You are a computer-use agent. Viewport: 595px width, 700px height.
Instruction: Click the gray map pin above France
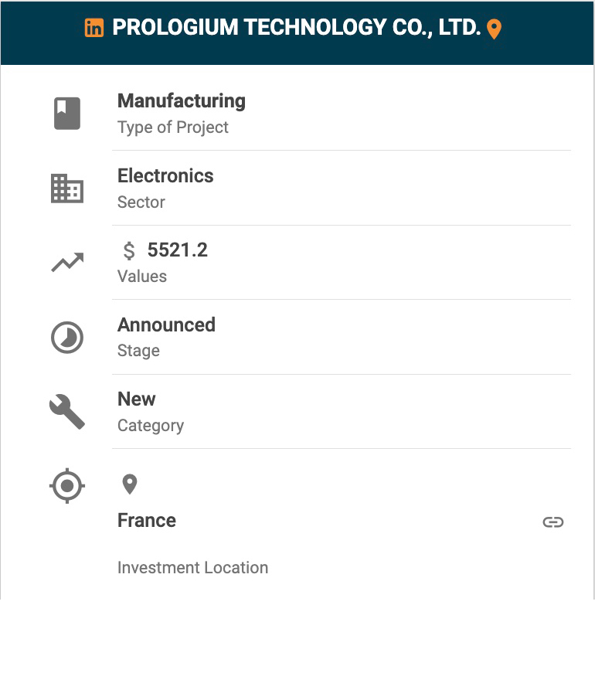(x=130, y=484)
